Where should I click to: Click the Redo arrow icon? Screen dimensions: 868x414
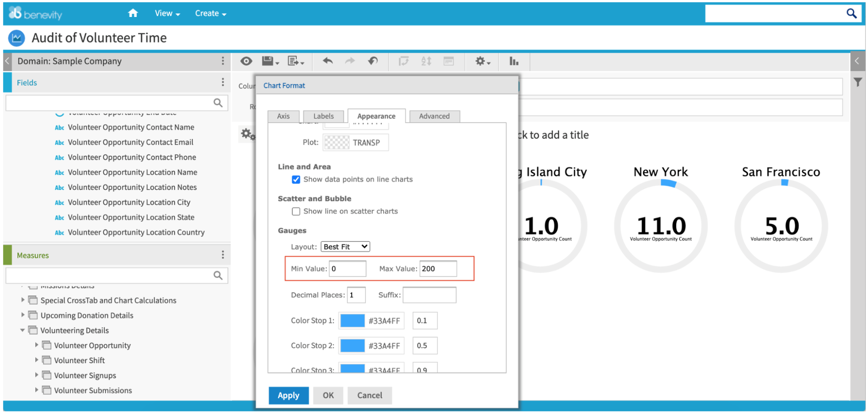pos(350,61)
